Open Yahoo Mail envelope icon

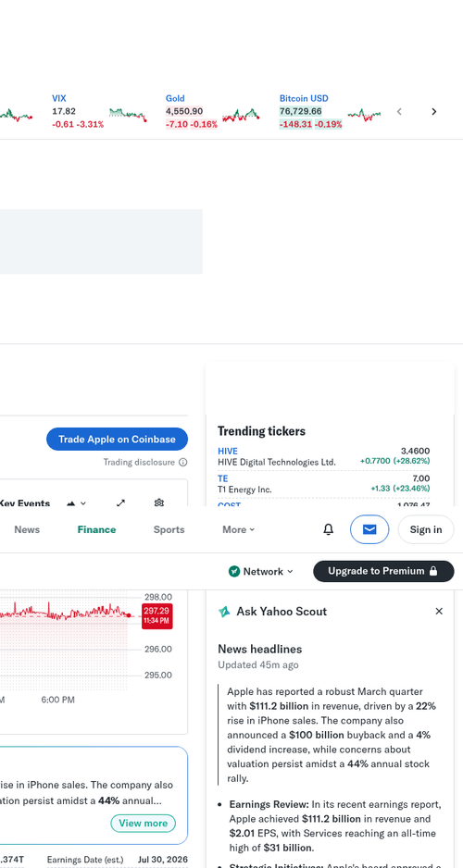coord(369,529)
